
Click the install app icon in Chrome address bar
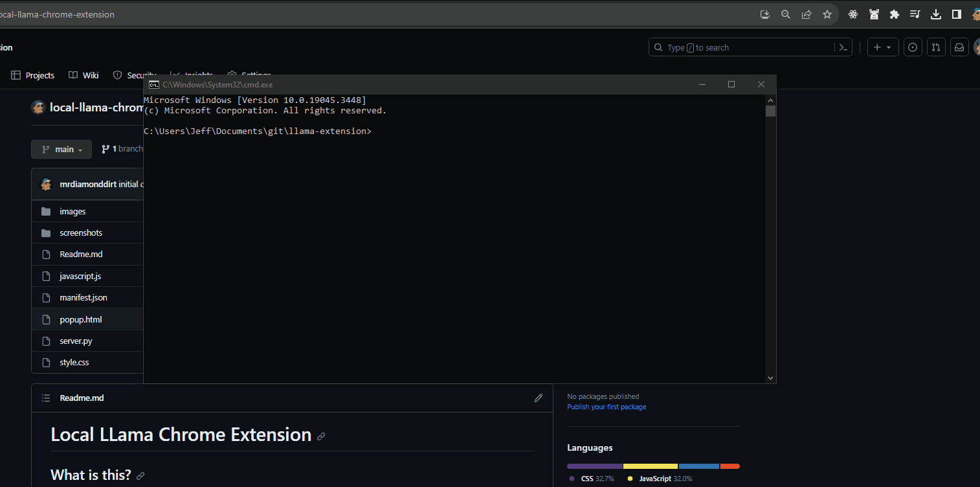pos(764,14)
